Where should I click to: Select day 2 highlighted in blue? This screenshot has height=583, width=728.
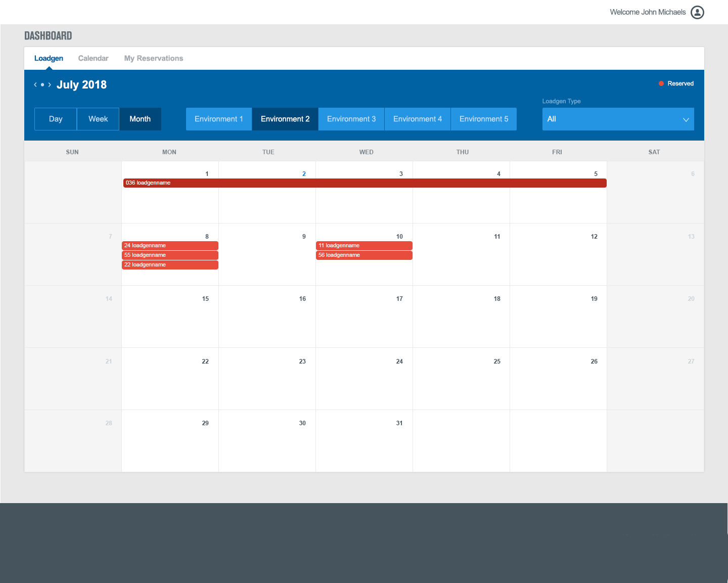pos(304,174)
